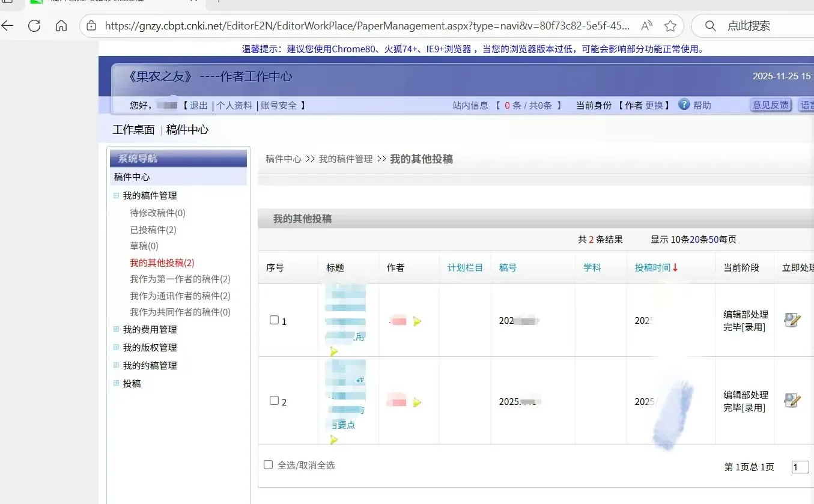Toggle the 全选/取消全选 select-all checkbox
Viewport: 814px width, 504px height.
click(267, 464)
